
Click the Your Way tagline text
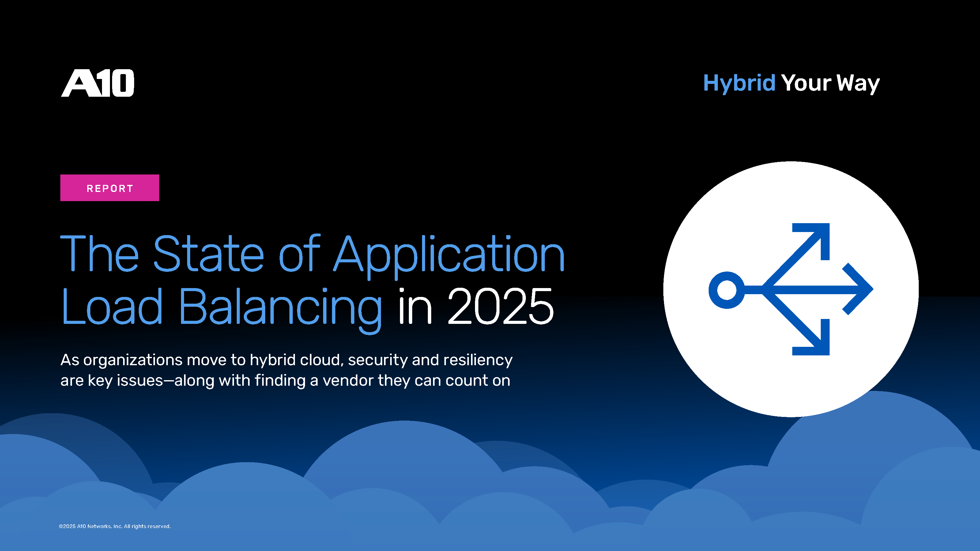click(x=830, y=83)
